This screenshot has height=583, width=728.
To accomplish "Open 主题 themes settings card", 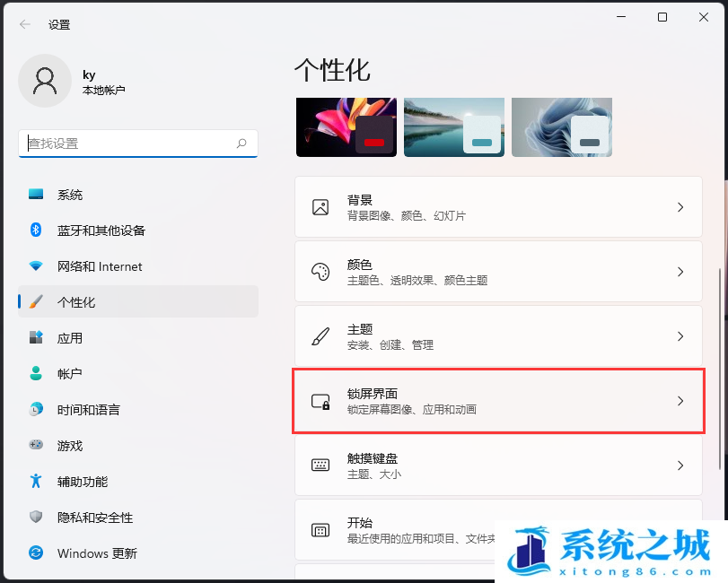I will pyautogui.click(x=498, y=336).
